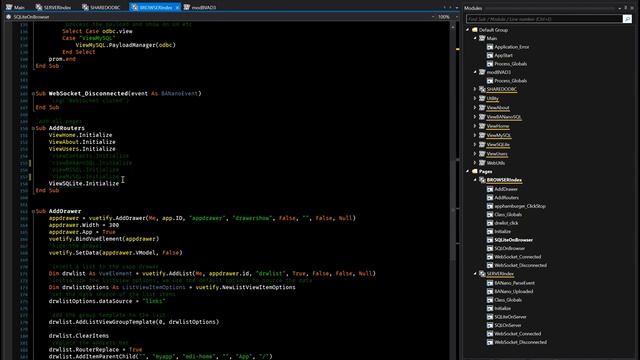Expand the ViewUsers module node
The image size is (640, 360).
click(475, 154)
